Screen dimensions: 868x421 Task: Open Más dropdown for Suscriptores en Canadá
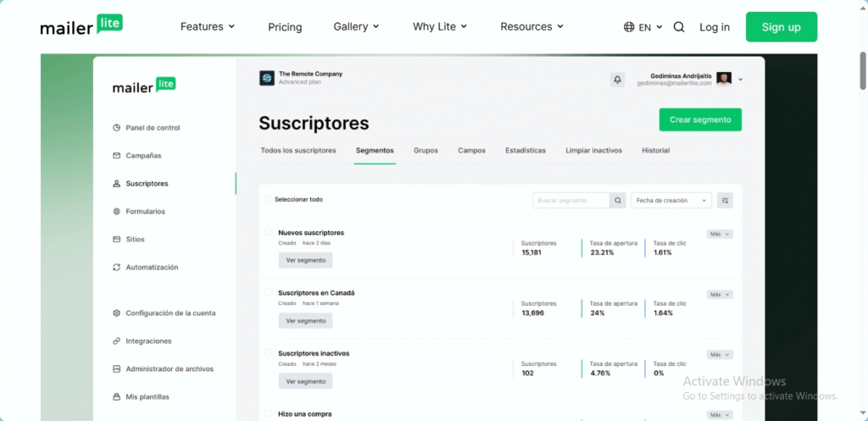[x=720, y=294]
